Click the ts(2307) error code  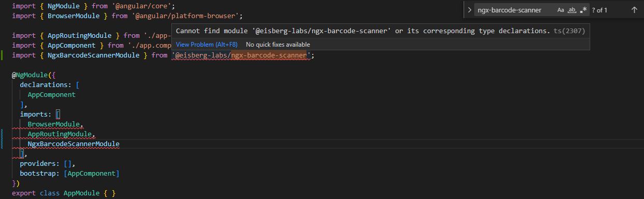click(x=569, y=31)
